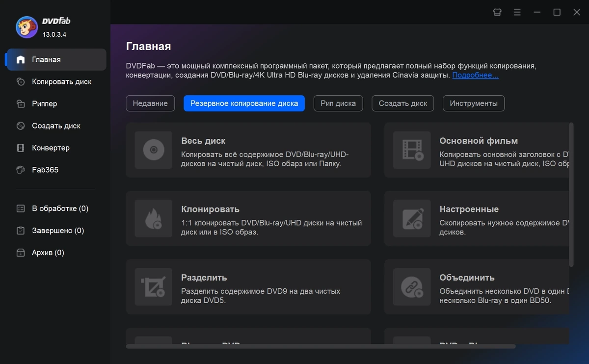Select the Настроенные mode title
This screenshot has width=589, height=364.
click(469, 209)
